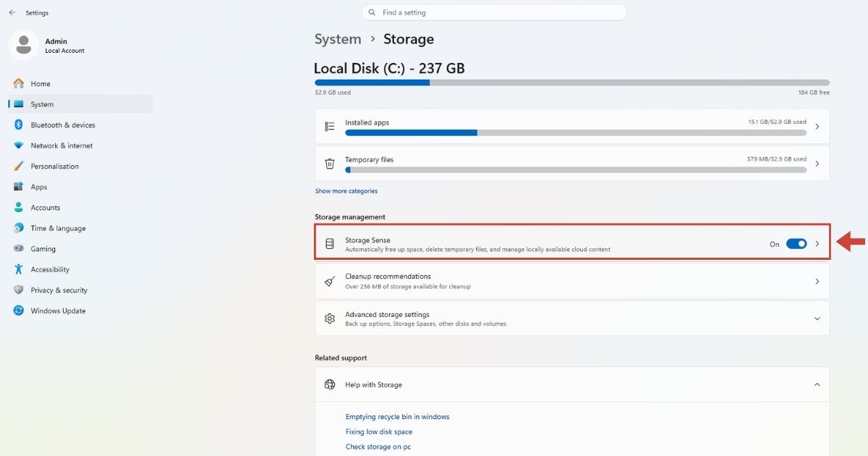Open Accessibility settings from sidebar
The width and height of the screenshot is (868, 456).
pos(80,269)
